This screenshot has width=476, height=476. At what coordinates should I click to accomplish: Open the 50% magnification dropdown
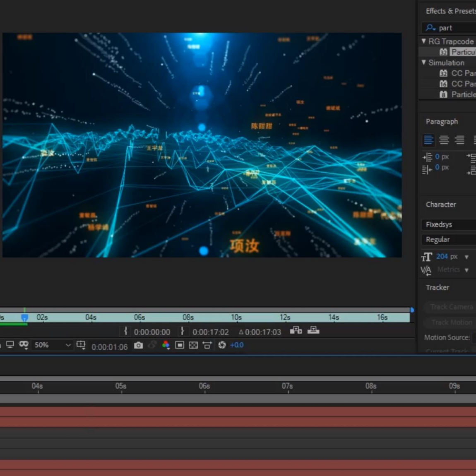[x=52, y=345]
